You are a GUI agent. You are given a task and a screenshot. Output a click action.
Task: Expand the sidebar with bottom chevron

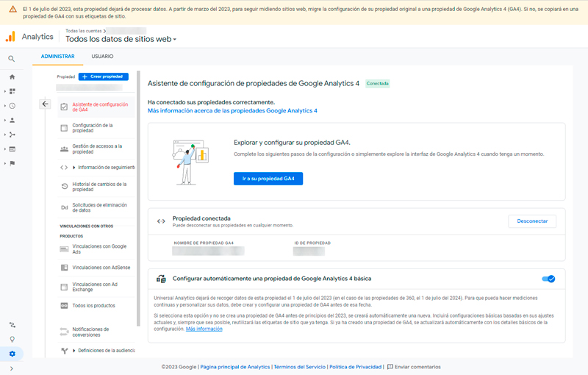(x=12, y=368)
